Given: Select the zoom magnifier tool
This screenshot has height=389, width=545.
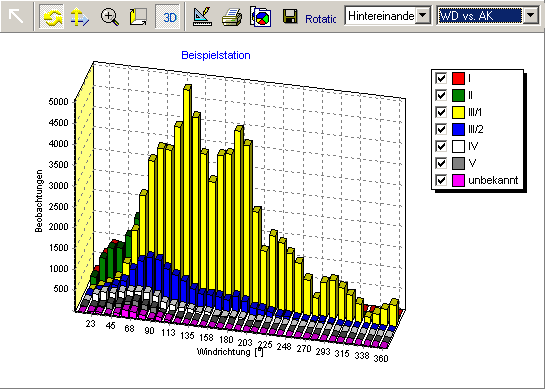Looking at the screenshot, I should point(109,16).
